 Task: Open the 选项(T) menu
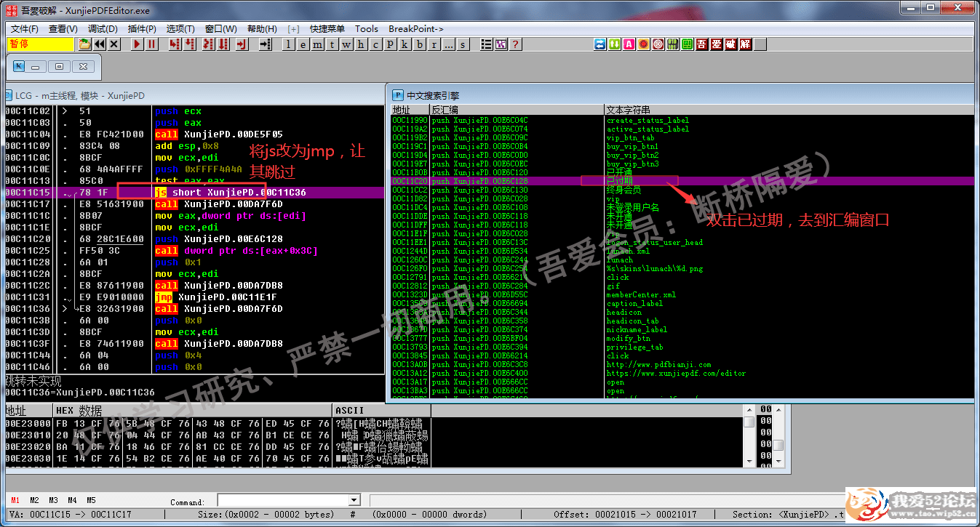[180, 29]
